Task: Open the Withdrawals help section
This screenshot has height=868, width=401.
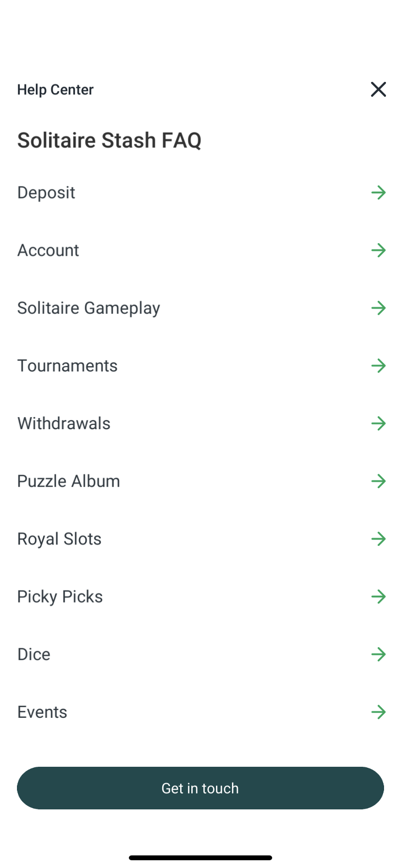Action: (64, 423)
